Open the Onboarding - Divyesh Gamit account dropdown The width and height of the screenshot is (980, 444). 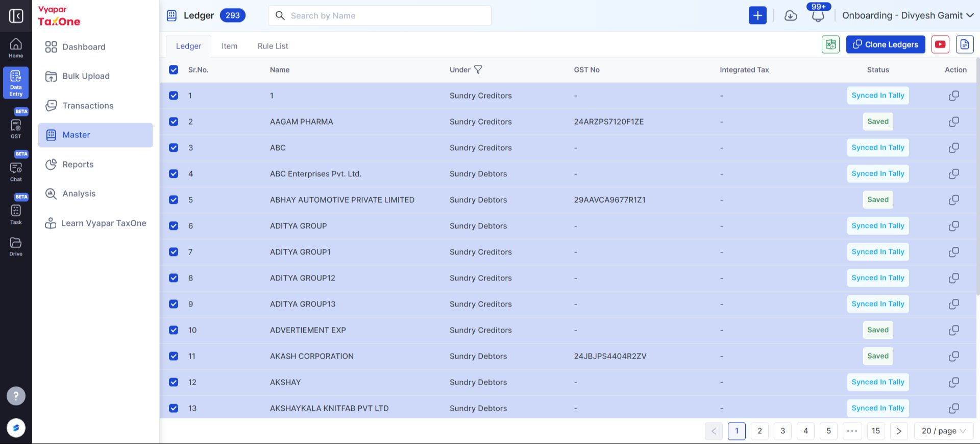pyautogui.click(x=908, y=15)
